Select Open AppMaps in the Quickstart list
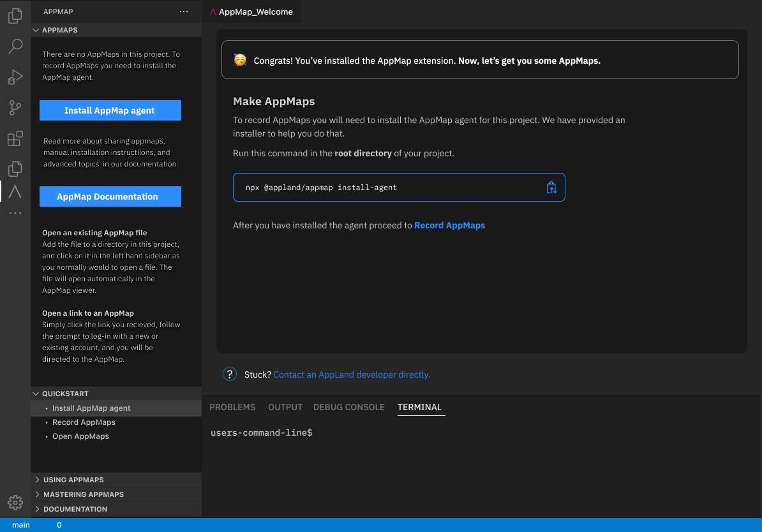The width and height of the screenshot is (762, 532). pyautogui.click(x=80, y=436)
